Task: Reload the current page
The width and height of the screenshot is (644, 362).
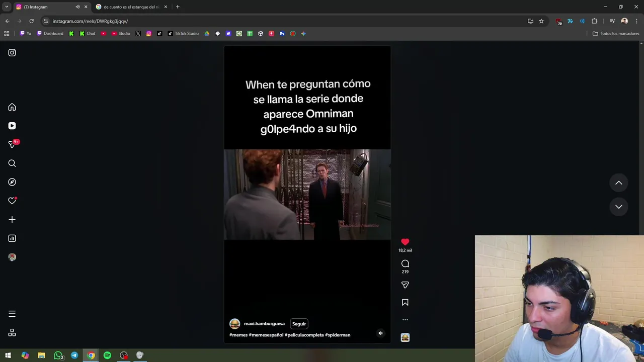Action: 31,21
